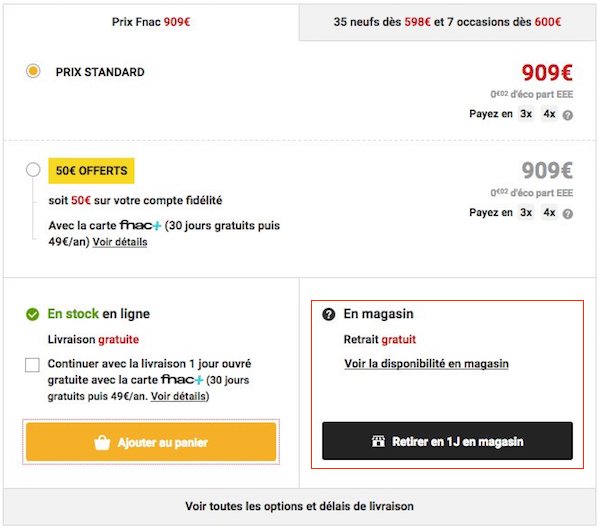Click the yellow 50€ OFFERTS badge
Image resolution: width=600 pixels, height=531 pixels.
[91, 171]
